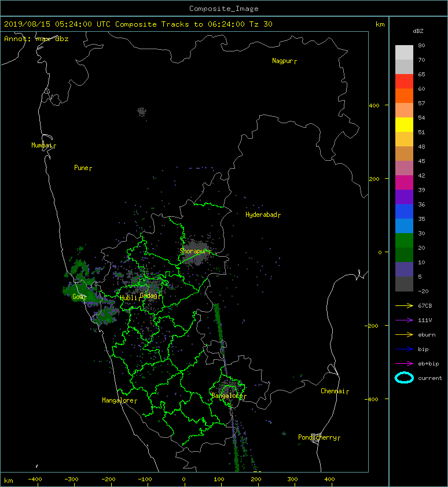Click the purple 111V track arrow in legend
The width and height of the screenshot is (448, 487).
(x=404, y=320)
